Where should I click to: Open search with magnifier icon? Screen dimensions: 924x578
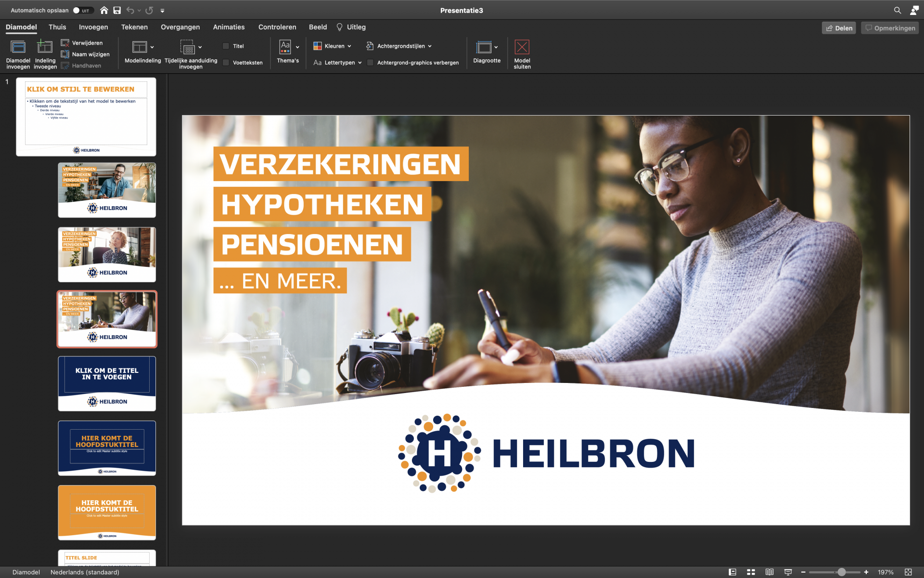[x=897, y=10]
